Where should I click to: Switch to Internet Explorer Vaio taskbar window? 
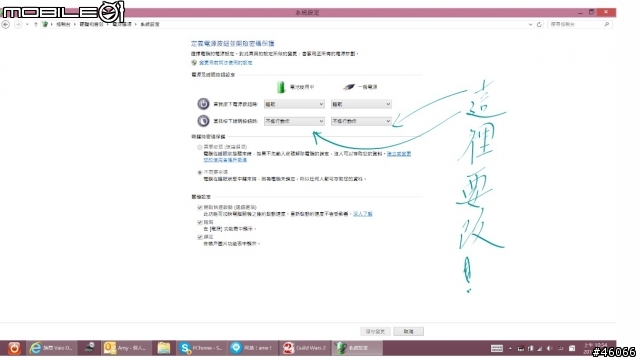pos(51,348)
